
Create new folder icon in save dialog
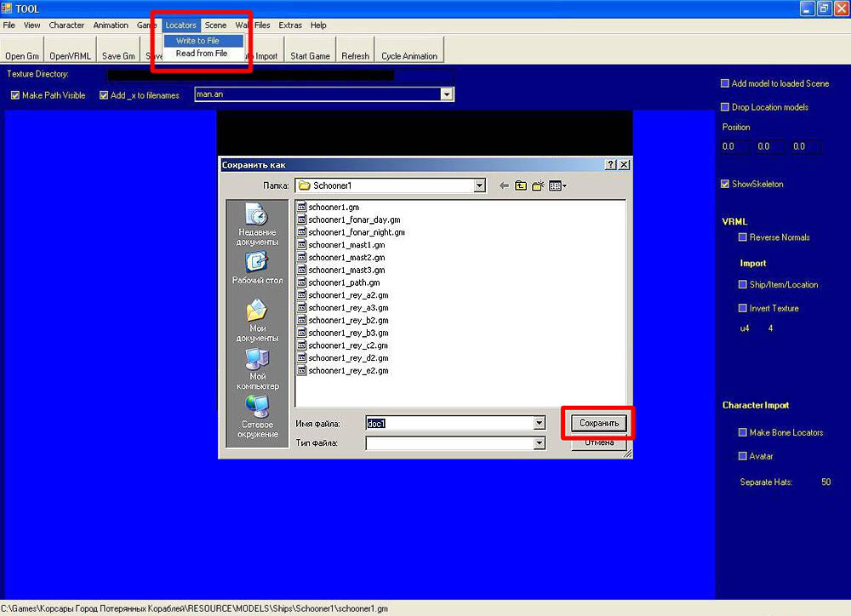(538, 185)
